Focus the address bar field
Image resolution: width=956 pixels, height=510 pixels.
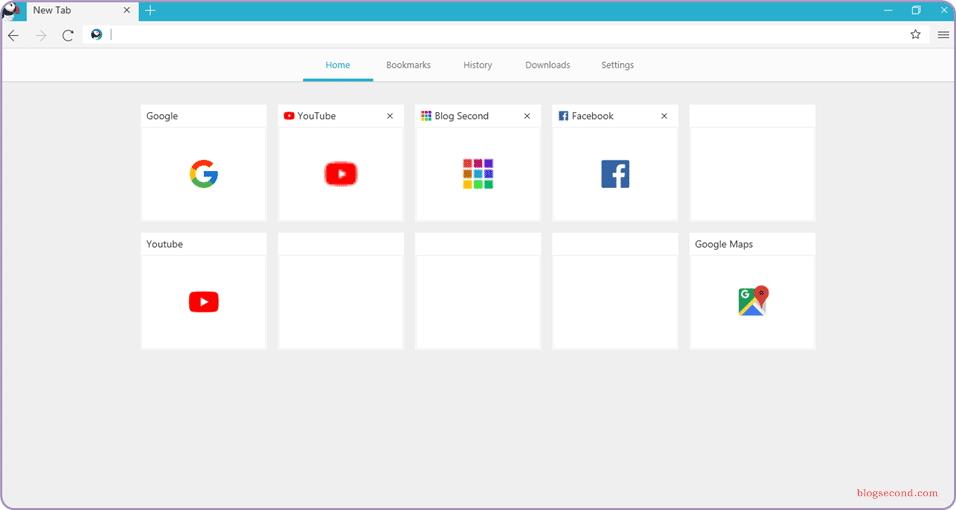(506, 35)
